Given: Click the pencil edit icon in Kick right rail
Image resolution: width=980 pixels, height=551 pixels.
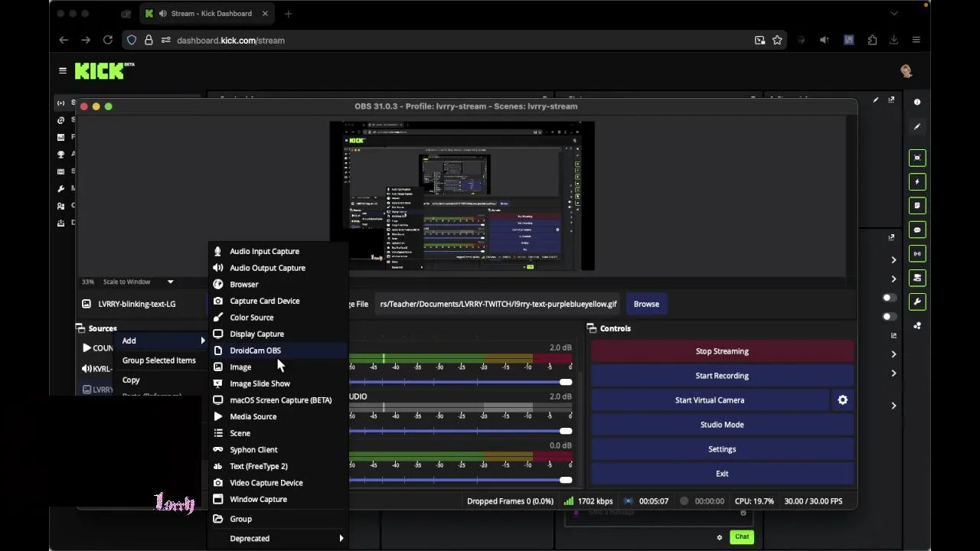Looking at the screenshot, I should 917,126.
